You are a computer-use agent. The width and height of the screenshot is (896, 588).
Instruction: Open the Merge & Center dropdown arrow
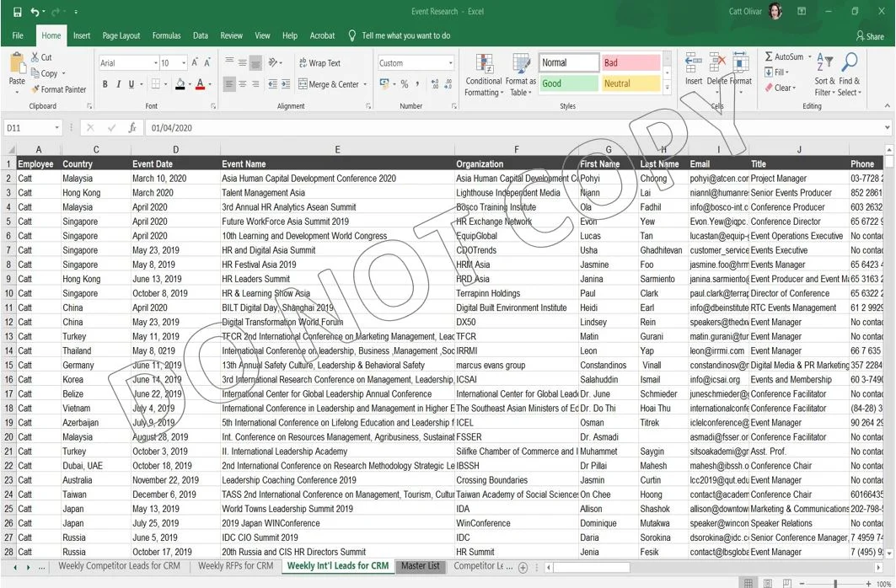pos(365,84)
